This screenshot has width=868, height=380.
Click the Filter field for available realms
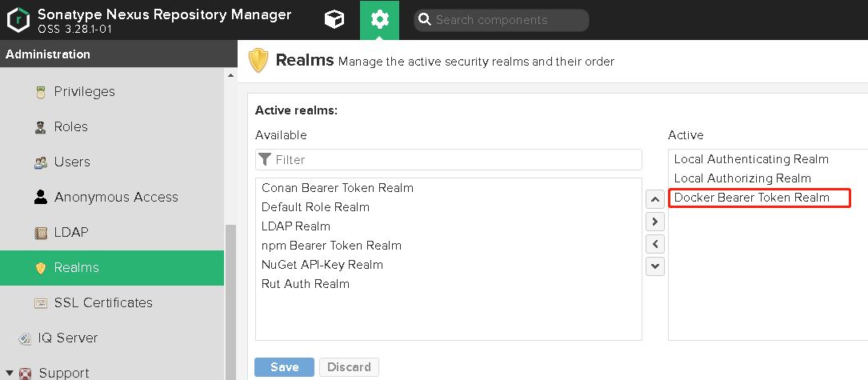coord(456,160)
